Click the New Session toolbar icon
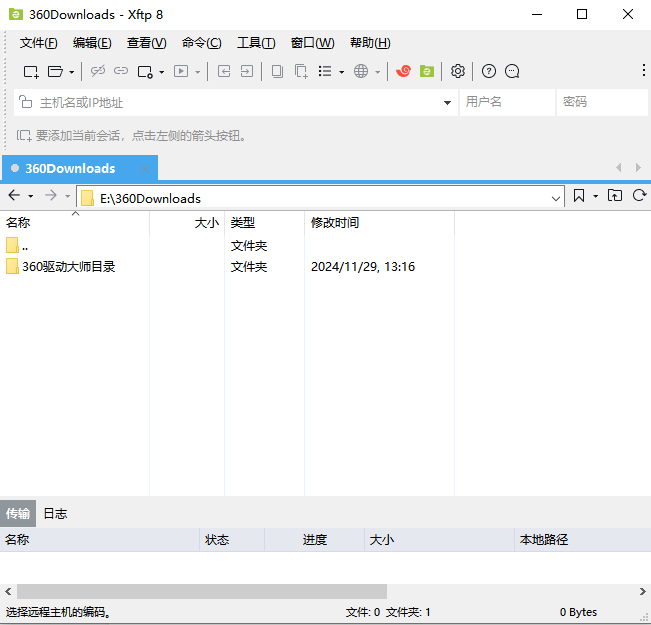Image resolution: width=651 pixels, height=625 pixels. 31,71
